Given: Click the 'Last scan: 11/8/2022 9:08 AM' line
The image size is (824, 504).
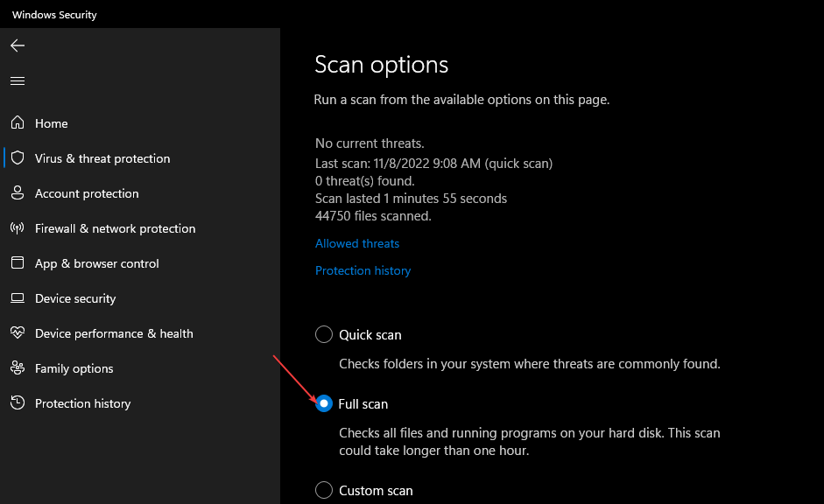Looking at the screenshot, I should tap(434, 164).
